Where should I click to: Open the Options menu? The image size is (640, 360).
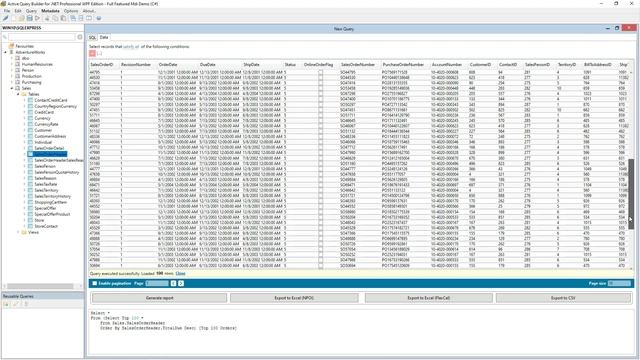pyautogui.click(x=71, y=11)
